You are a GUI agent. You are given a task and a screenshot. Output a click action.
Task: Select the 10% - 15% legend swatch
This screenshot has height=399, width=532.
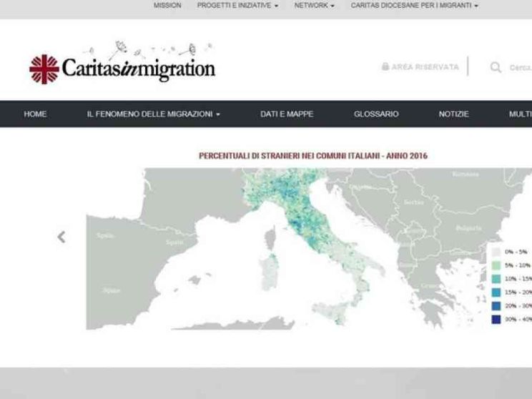point(496,279)
